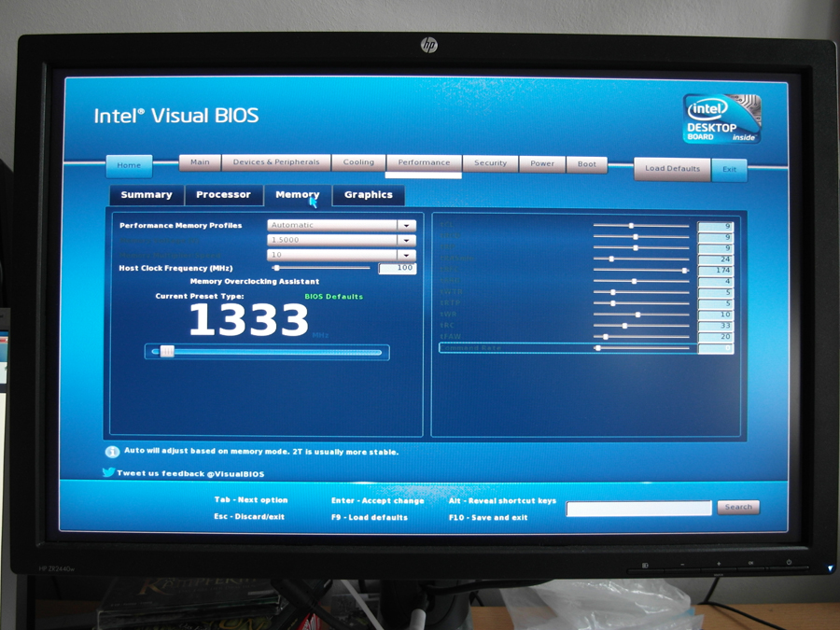Adjust the tRFC slider
840x630 pixels.
pyautogui.click(x=640, y=271)
